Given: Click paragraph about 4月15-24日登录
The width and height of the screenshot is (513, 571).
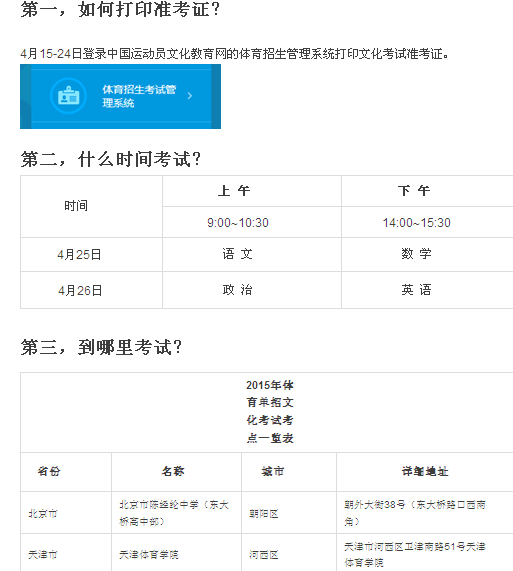Looking at the screenshot, I should (234, 54).
